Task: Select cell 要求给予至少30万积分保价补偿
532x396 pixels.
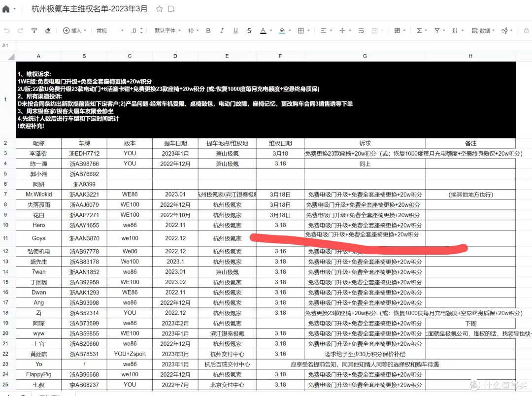Action: [x=365, y=354]
